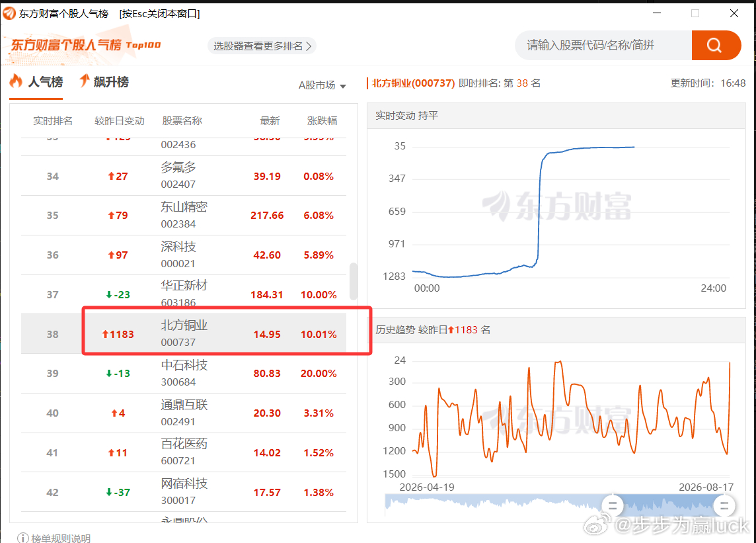Minimize the 个股人气榜 window

657,13
